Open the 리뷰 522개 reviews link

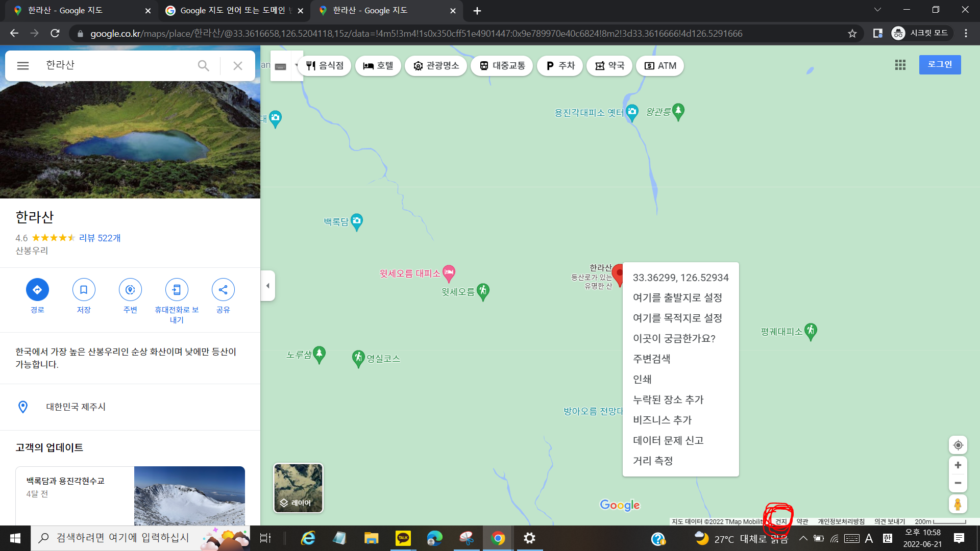point(100,238)
